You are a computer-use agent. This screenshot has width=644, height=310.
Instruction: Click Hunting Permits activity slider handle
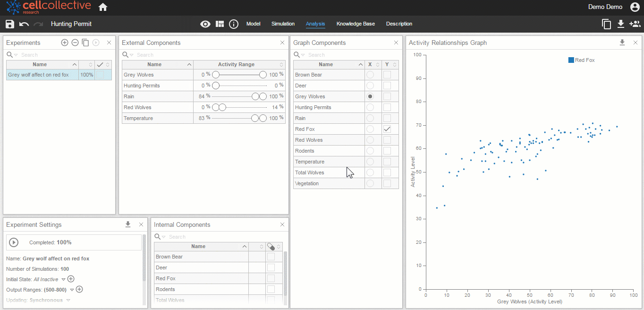(216, 86)
